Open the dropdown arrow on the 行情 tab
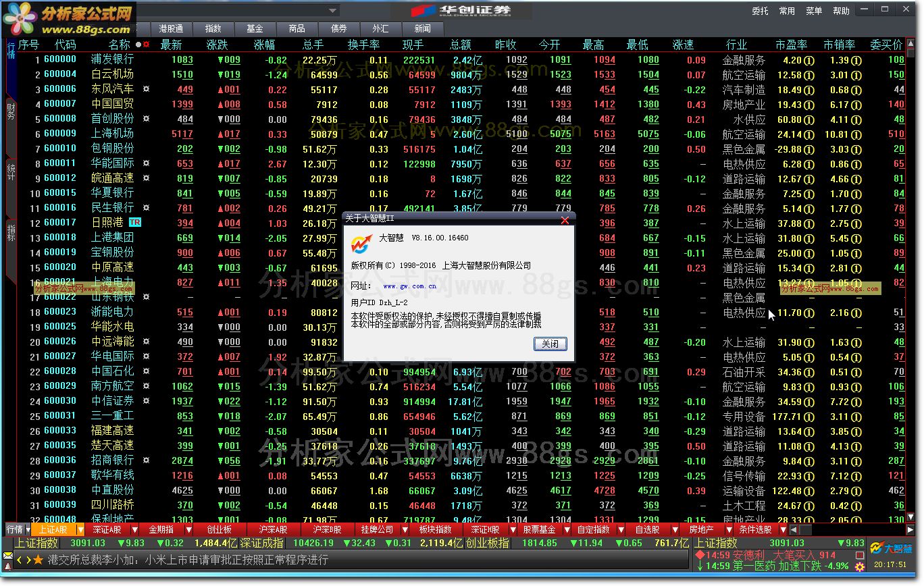This screenshot has width=924, height=586. click(28, 530)
